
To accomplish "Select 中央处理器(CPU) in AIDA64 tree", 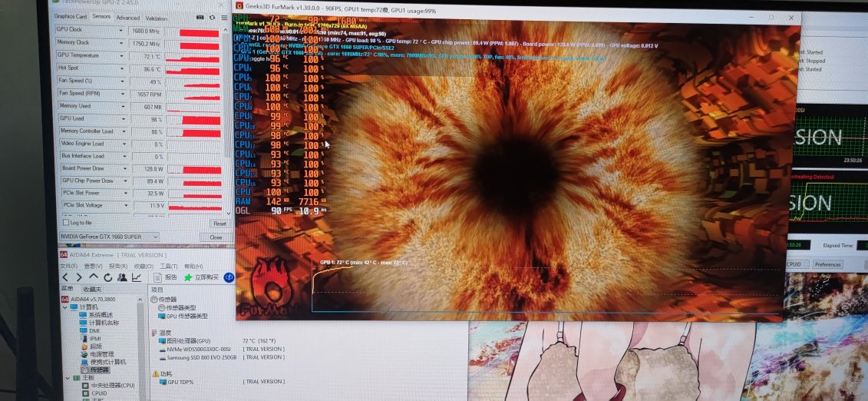I will 108,385.
